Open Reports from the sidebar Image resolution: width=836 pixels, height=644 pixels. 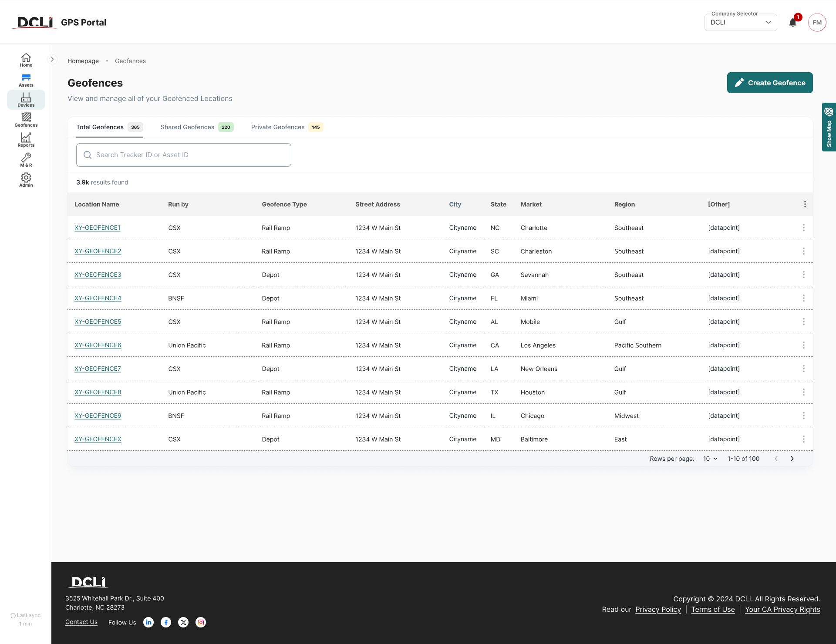26,140
